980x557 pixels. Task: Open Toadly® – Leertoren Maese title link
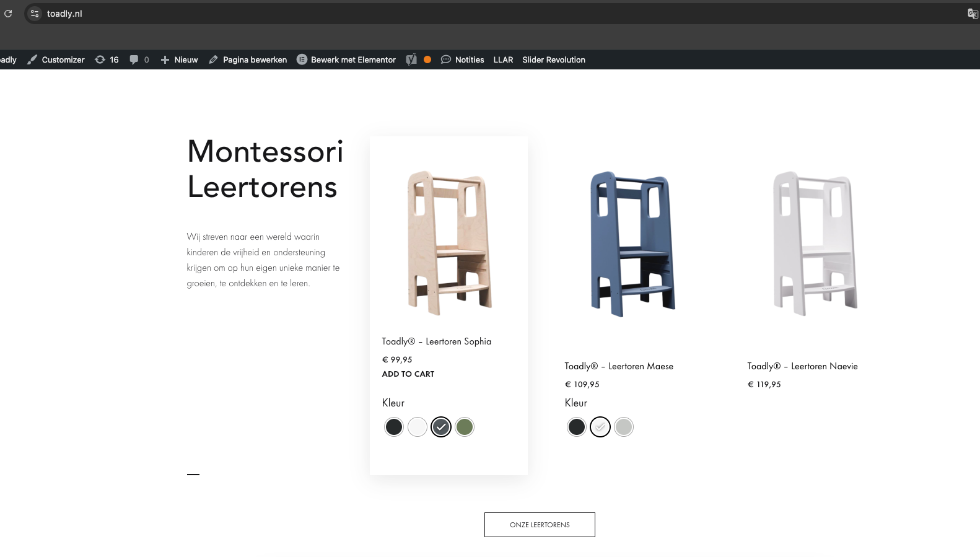(619, 366)
